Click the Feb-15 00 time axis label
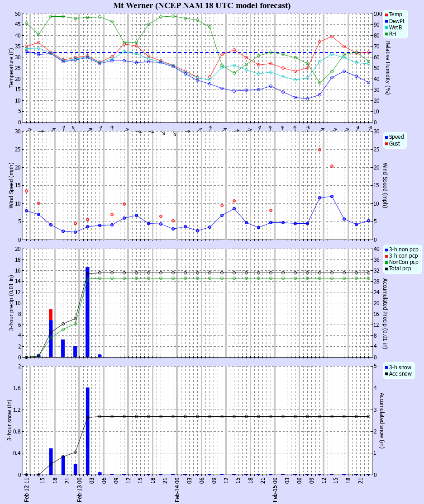Screen dimensions: 424x504 pyautogui.click(x=275, y=490)
